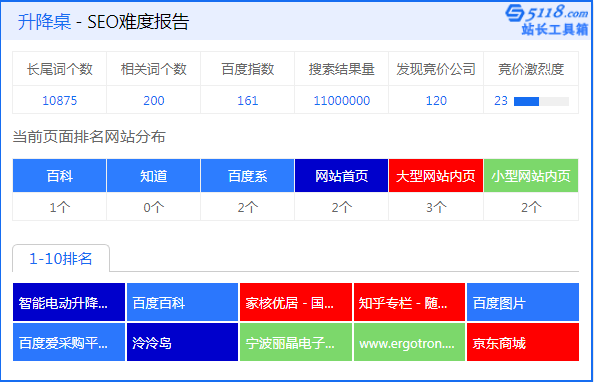
Task: Click the 百度图片 ranking tile
Action: pyautogui.click(x=523, y=302)
